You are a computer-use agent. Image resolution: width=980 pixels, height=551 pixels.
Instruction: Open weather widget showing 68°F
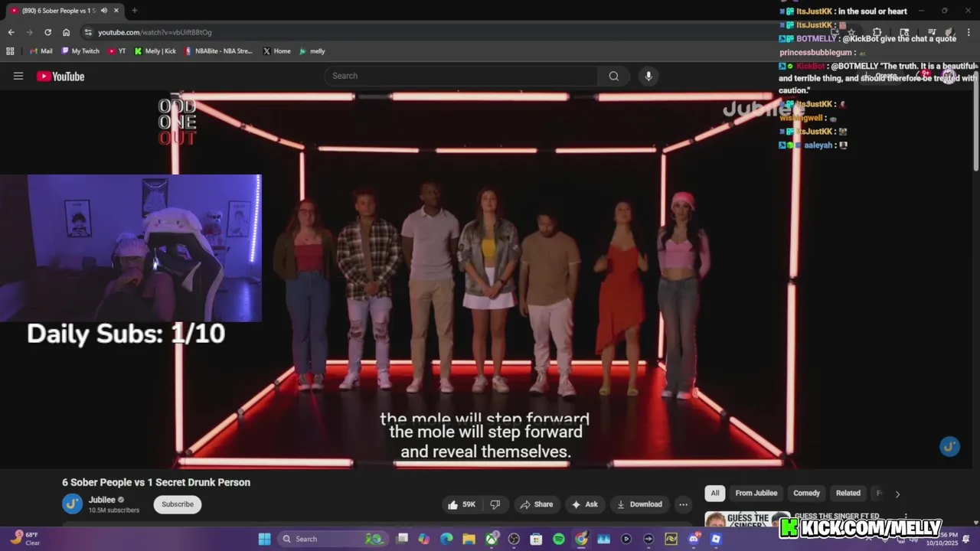(25, 539)
